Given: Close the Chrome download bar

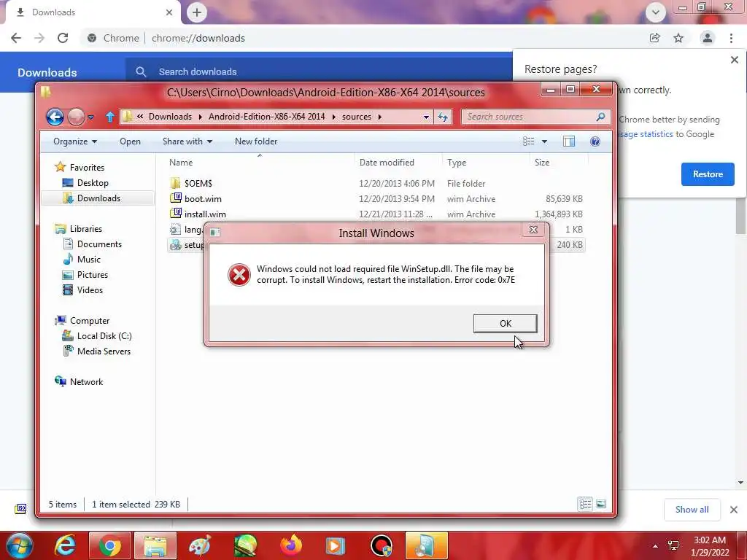Looking at the screenshot, I should (734, 510).
